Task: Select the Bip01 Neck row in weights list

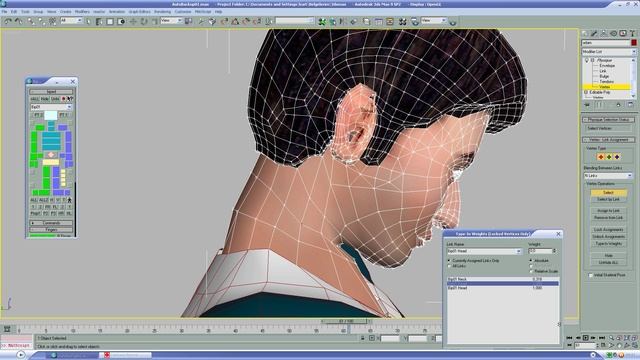Action: 503,279
